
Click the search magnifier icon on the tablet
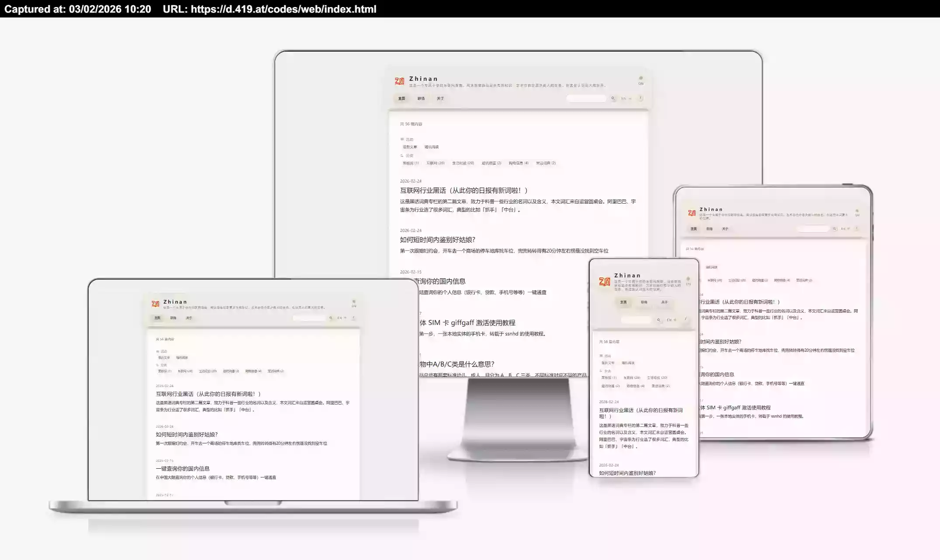[834, 228]
